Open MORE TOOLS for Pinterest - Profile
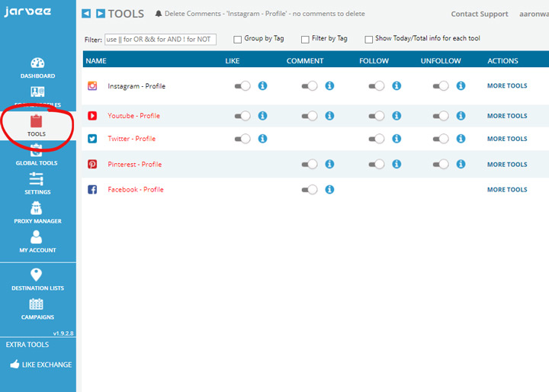Image resolution: width=549 pixels, height=392 pixels. [507, 164]
